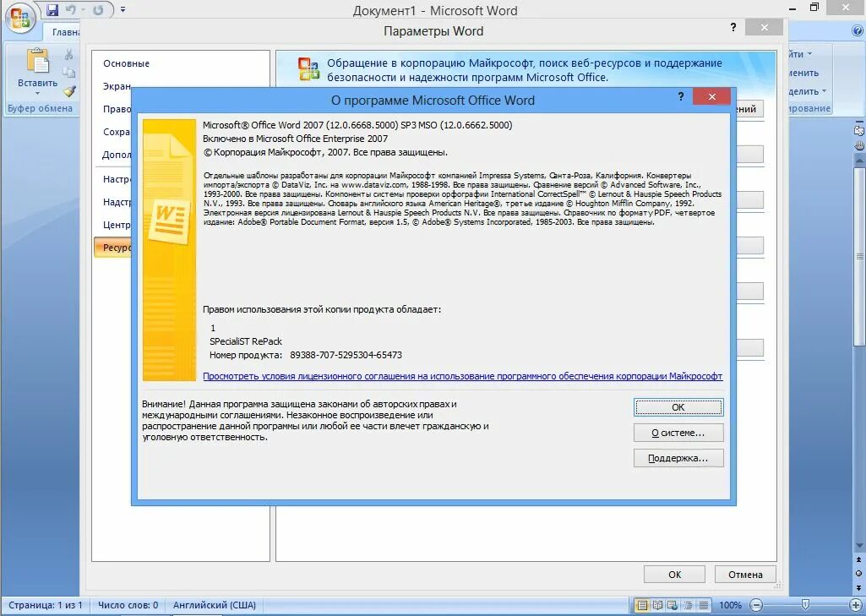Switch to Draft view icon
The height and width of the screenshot is (616, 866).
[703, 605]
